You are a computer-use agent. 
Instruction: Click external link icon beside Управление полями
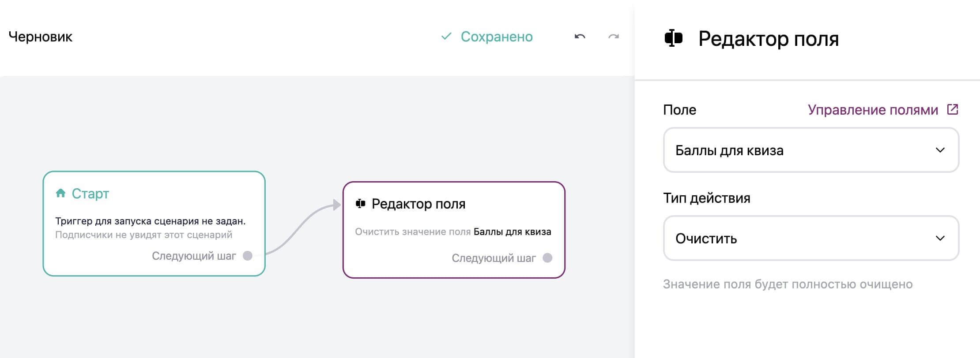(x=953, y=109)
